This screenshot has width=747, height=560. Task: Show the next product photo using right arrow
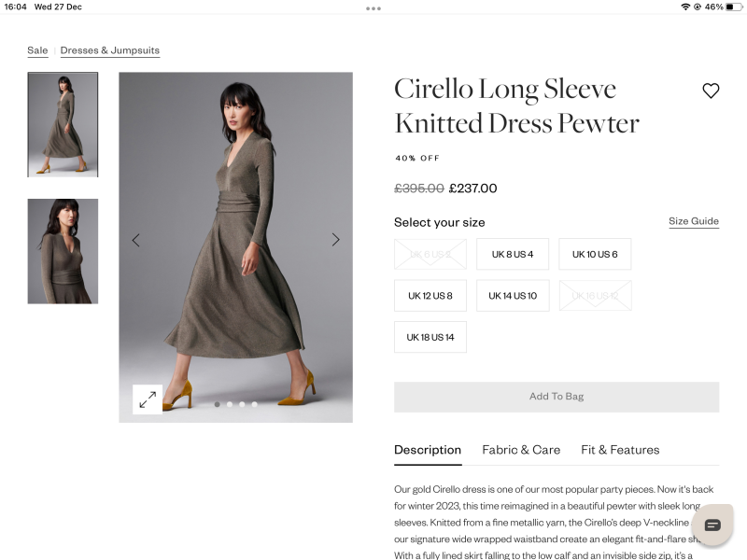click(x=335, y=239)
